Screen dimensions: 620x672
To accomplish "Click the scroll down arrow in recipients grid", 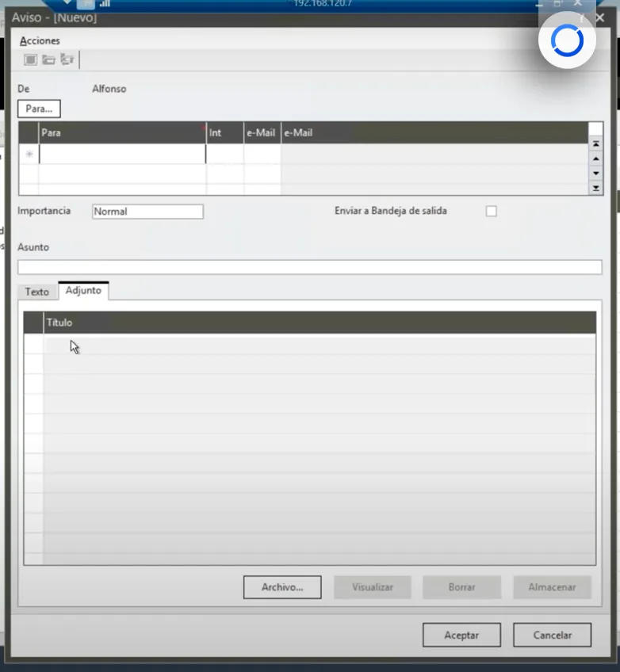I will pyautogui.click(x=596, y=173).
